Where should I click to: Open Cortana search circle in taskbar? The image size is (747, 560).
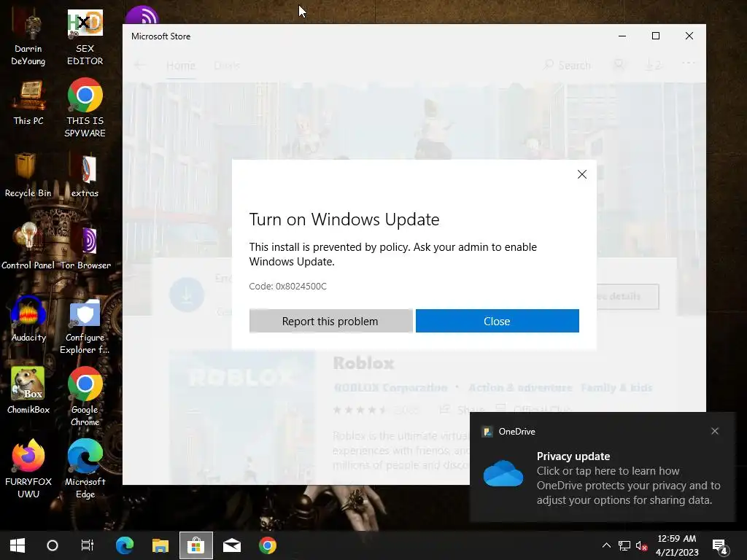[53, 545]
